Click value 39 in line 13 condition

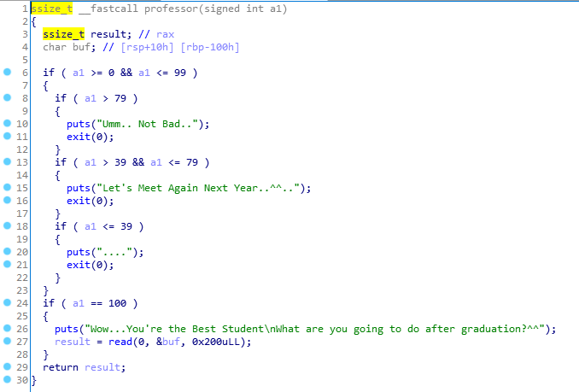point(120,162)
